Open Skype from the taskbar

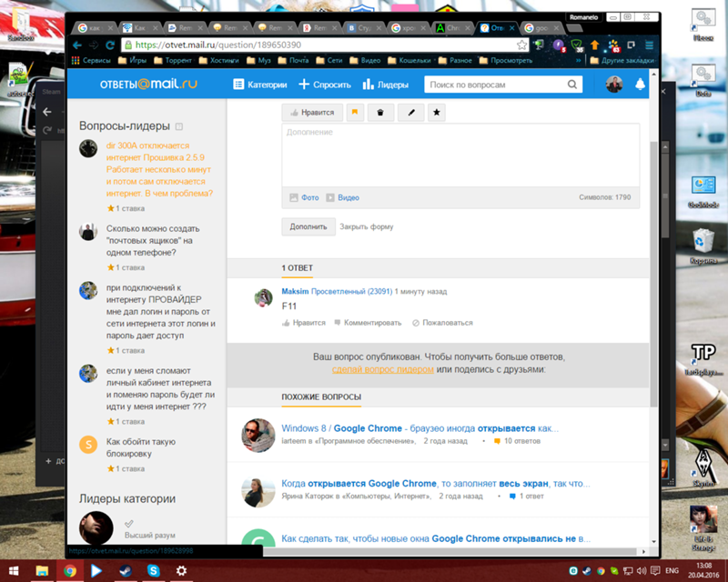click(x=153, y=570)
